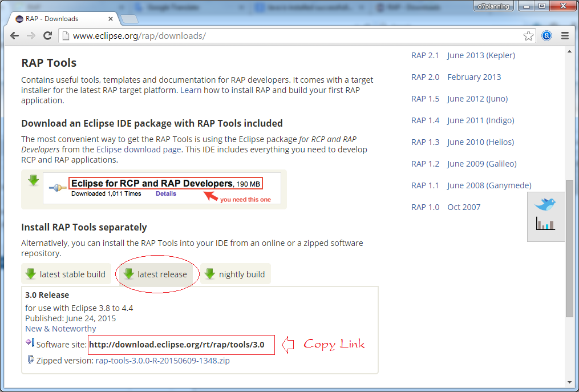Screen dimensions: 579x392
Task: Click the '3.0 Release' heading text
Action: click(x=47, y=295)
